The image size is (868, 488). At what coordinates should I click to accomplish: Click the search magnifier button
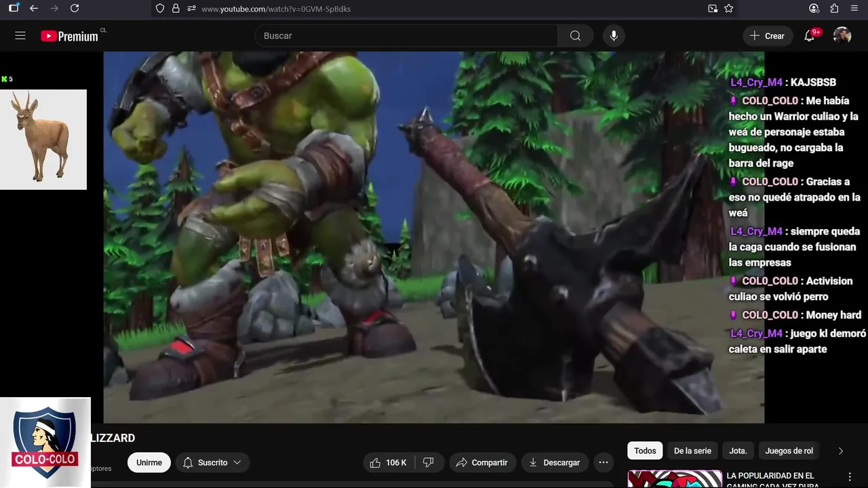pos(575,36)
